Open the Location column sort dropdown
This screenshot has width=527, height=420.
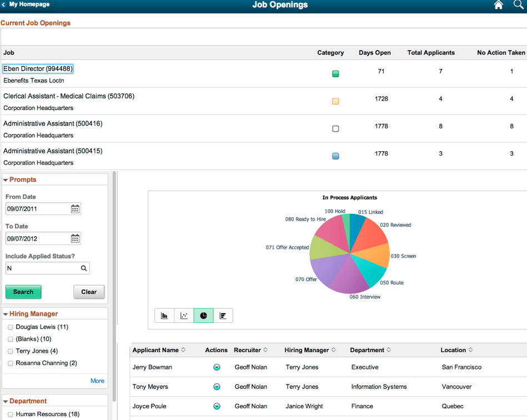470,350
